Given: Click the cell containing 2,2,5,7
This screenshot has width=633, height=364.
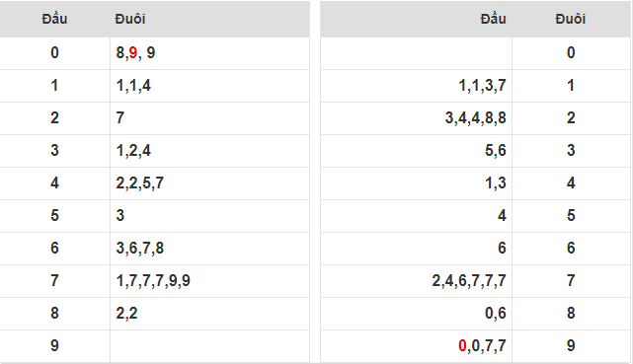Looking at the screenshot, I should (x=210, y=183).
